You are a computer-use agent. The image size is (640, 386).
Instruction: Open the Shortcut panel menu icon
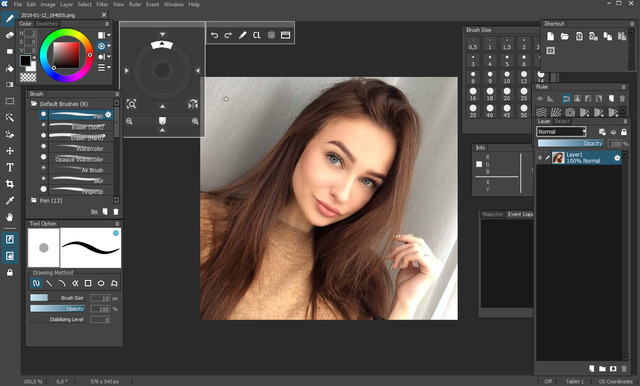tap(633, 24)
